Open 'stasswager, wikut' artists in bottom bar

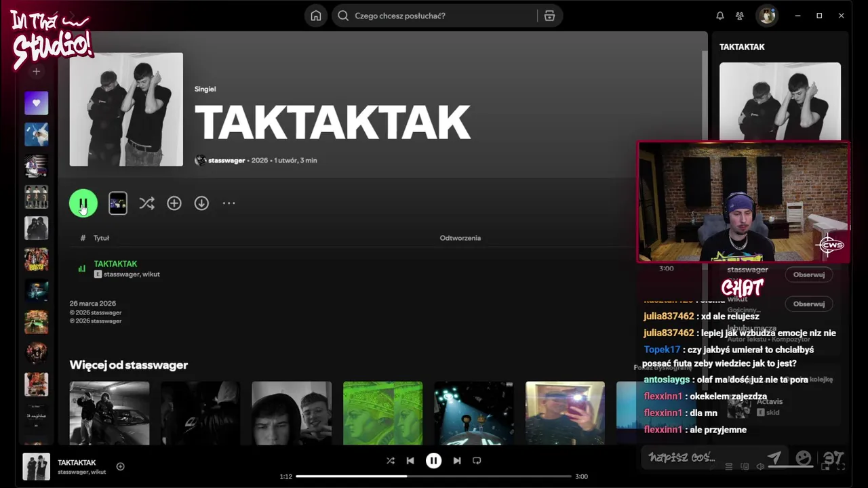pos(82,472)
